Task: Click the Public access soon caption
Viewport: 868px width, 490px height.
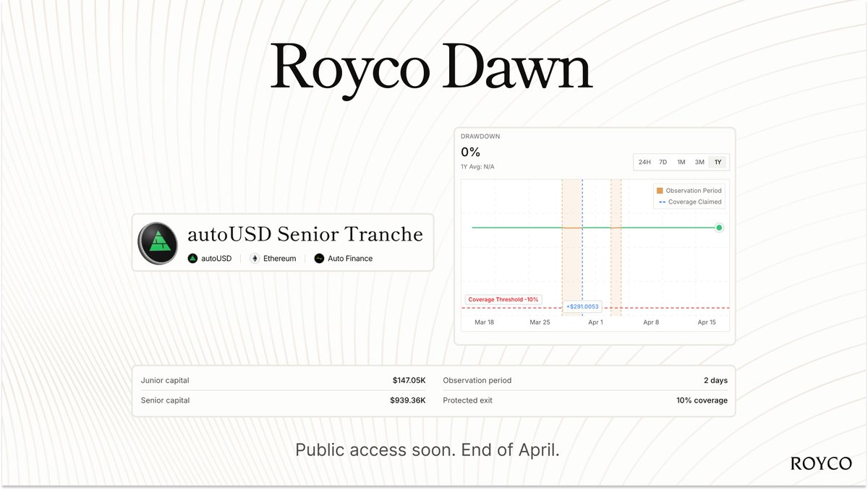Action: tap(427, 450)
